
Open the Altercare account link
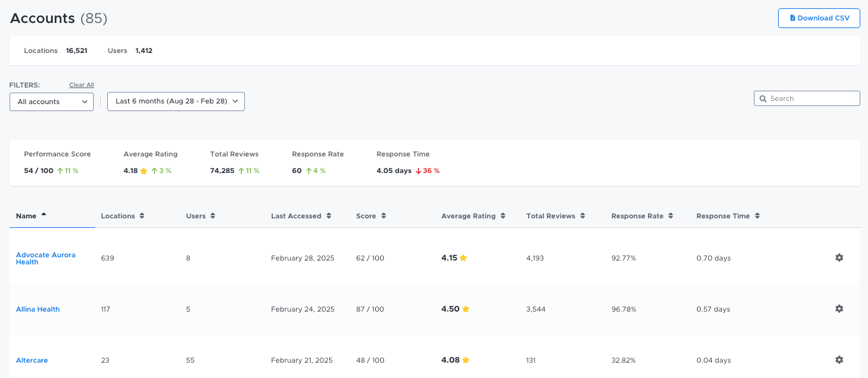(x=32, y=360)
